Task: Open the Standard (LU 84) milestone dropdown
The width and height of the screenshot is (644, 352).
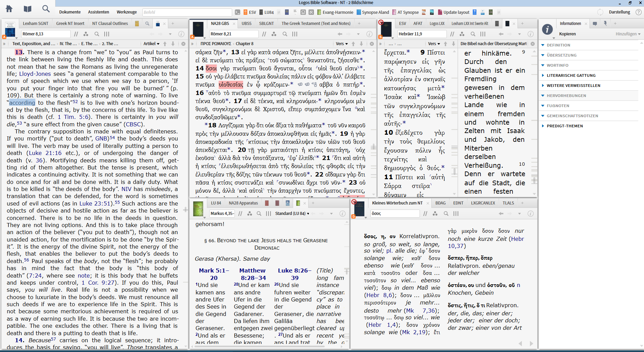Action: coord(291,213)
